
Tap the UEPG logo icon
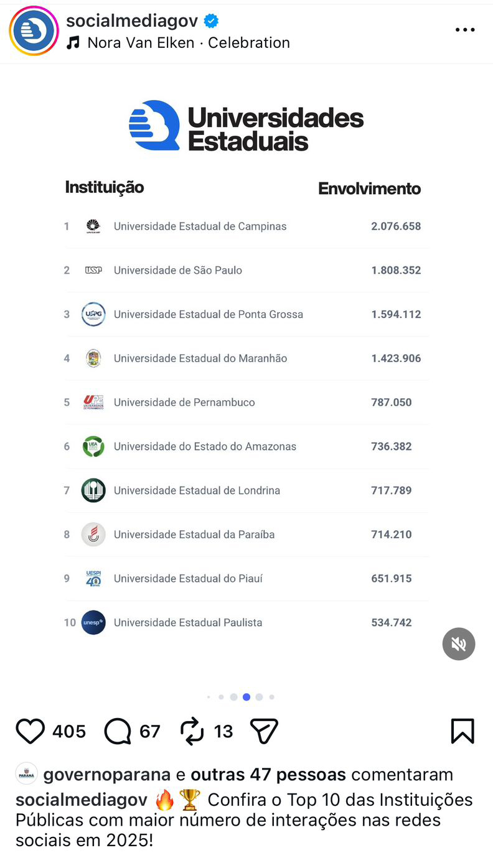93,314
